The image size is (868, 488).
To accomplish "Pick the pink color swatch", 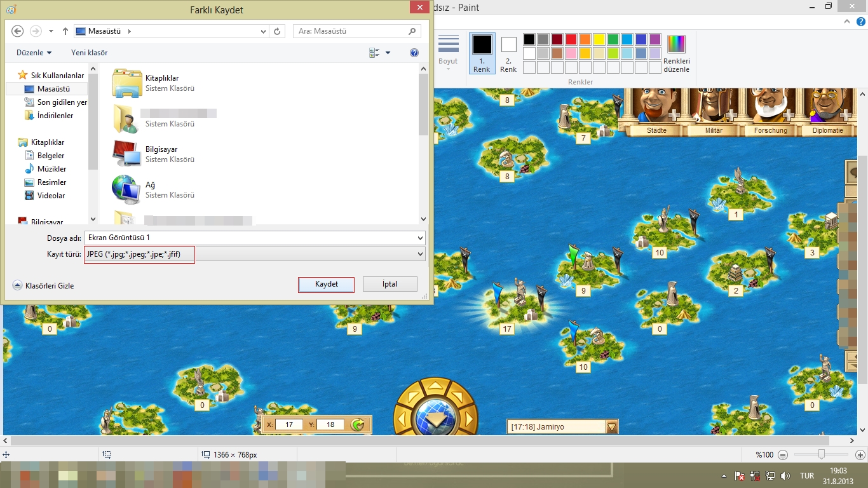I will click(x=571, y=53).
